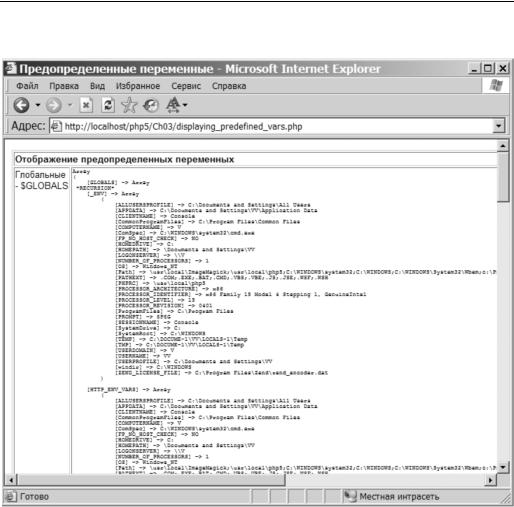
Task: Click the status bar page icon
Action: pyautogui.click(x=10, y=497)
